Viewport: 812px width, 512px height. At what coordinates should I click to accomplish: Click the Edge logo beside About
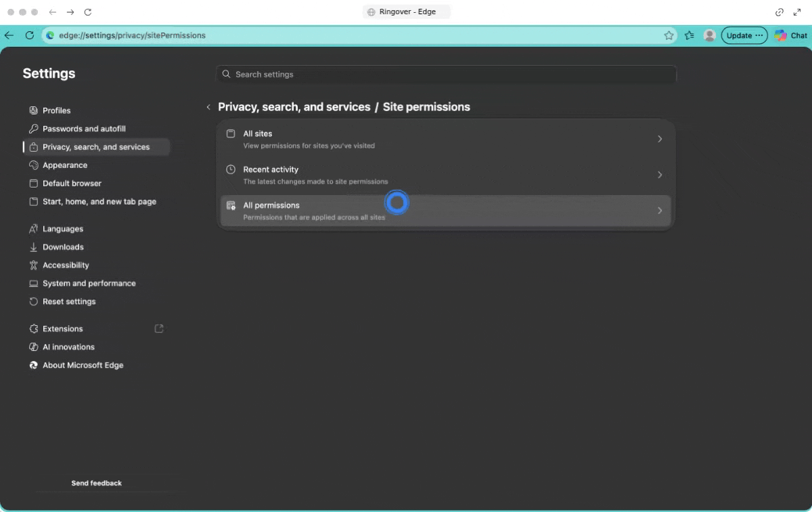coord(34,366)
